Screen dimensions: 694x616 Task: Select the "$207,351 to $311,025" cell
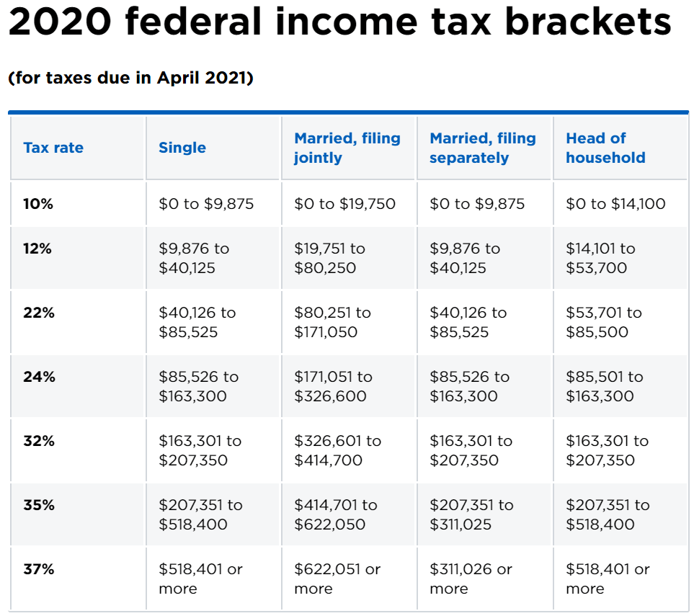coord(471,514)
